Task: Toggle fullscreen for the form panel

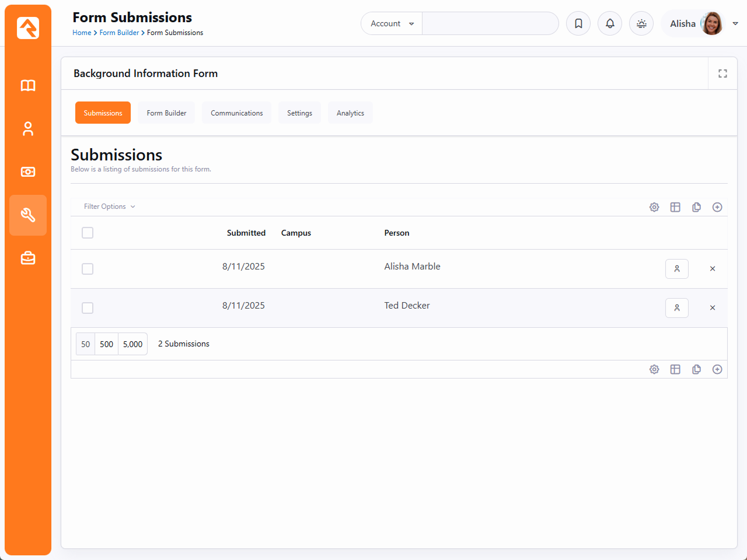Action: point(722,73)
